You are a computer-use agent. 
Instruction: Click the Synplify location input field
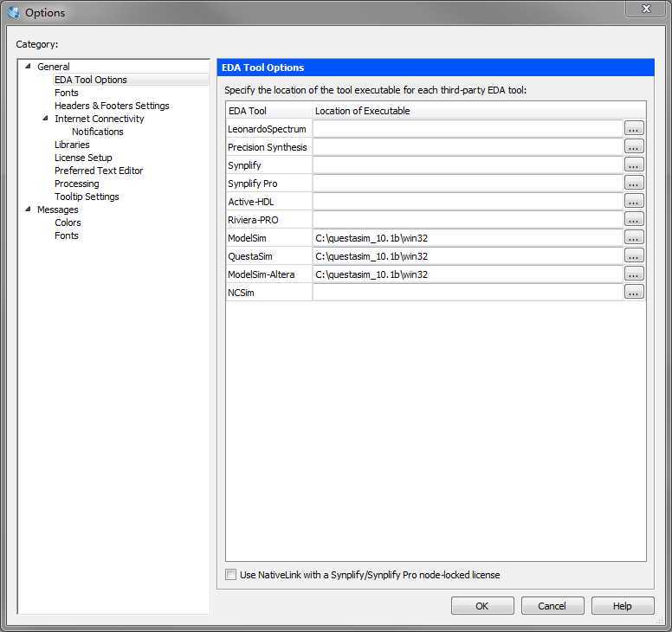coord(468,165)
